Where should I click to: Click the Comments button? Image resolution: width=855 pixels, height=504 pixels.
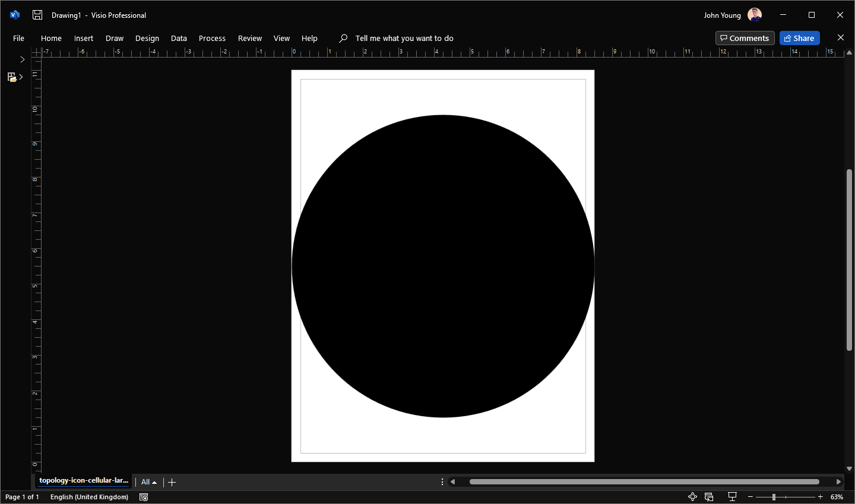pos(745,38)
